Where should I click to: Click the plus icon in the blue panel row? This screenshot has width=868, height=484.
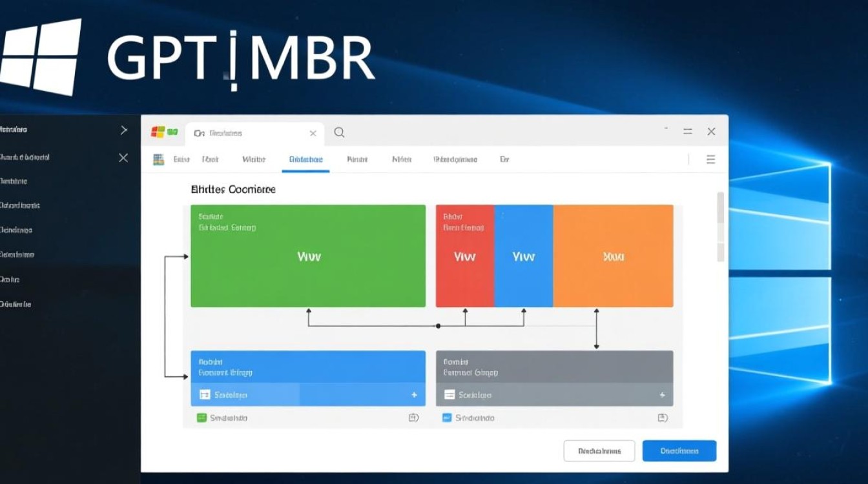tap(414, 395)
